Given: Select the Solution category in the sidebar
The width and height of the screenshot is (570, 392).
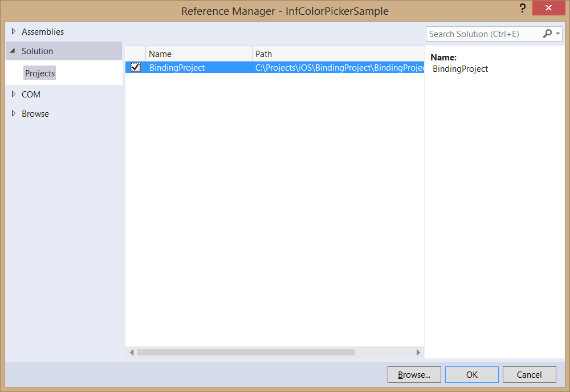Looking at the screenshot, I should point(37,51).
